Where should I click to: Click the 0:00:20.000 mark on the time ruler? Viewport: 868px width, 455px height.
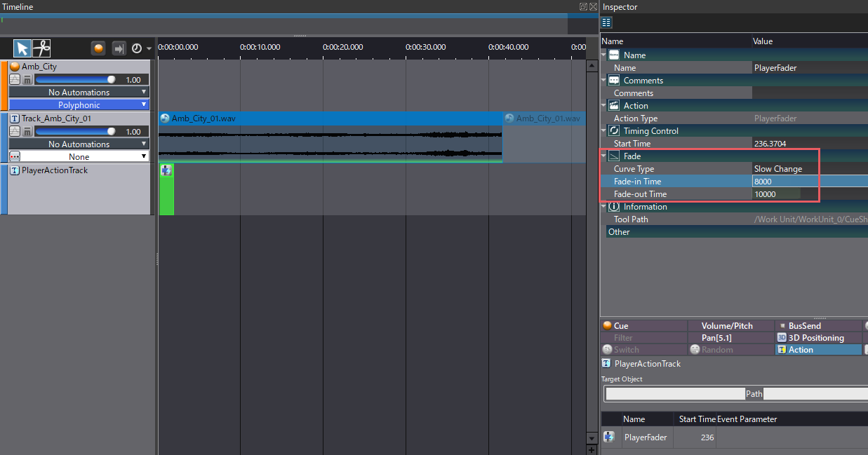click(342, 47)
